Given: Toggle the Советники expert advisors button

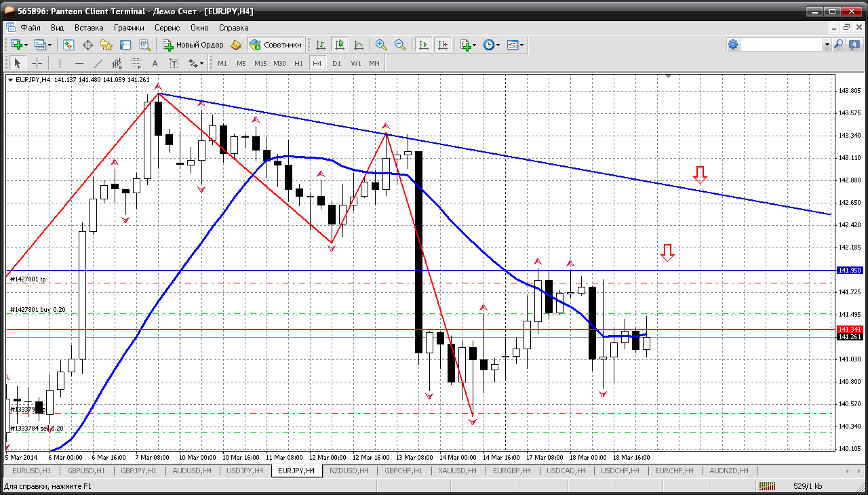Looking at the screenshot, I should pos(275,45).
